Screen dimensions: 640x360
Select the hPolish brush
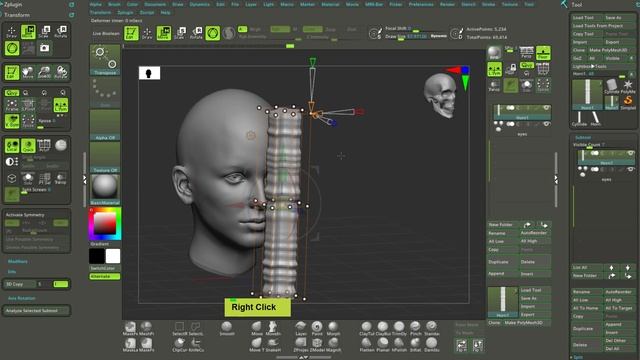[x=399, y=345]
